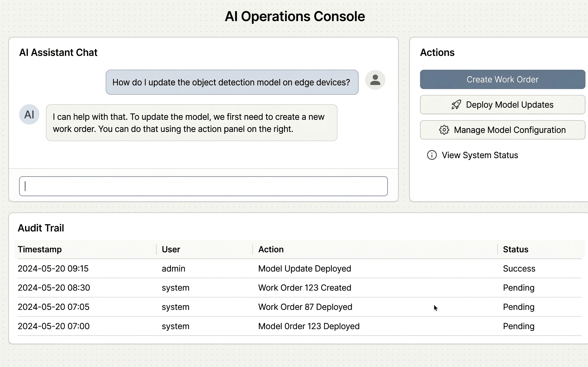The width and height of the screenshot is (588, 367).
Task: Click the rocket icon for Deploy Model Updates
Action: [456, 105]
